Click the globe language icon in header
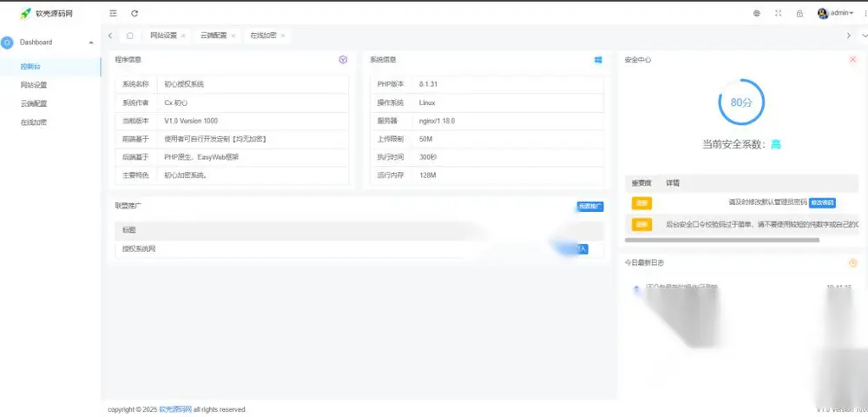The image size is (868, 417). tap(757, 13)
